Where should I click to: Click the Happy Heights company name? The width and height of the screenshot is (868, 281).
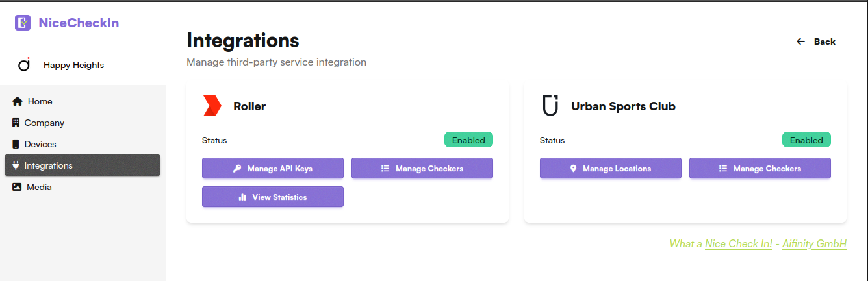coord(73,65)
